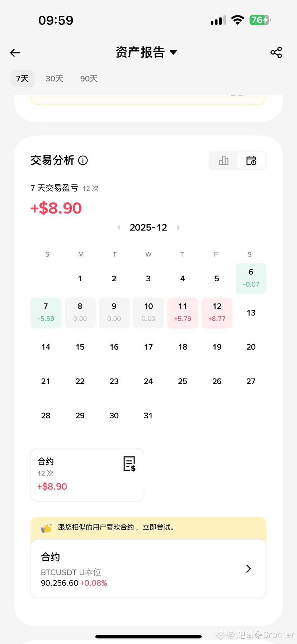The height and width of the screenshot is (644, 297).
Task: Go to previous month arrow
Action: (118, 227)
